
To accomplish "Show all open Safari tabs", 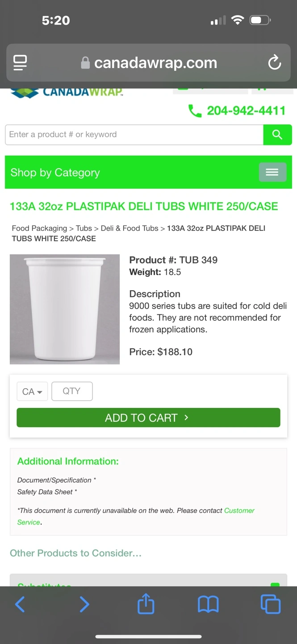I will [270, 605].
